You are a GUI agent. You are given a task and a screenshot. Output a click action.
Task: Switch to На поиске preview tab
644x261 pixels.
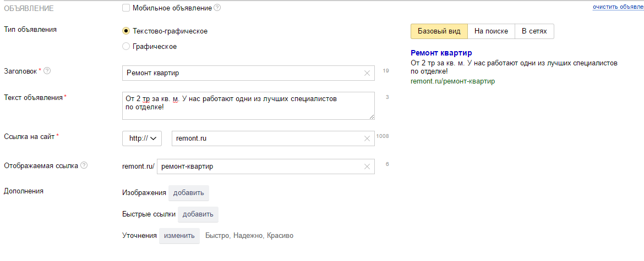tap(490, 31)
